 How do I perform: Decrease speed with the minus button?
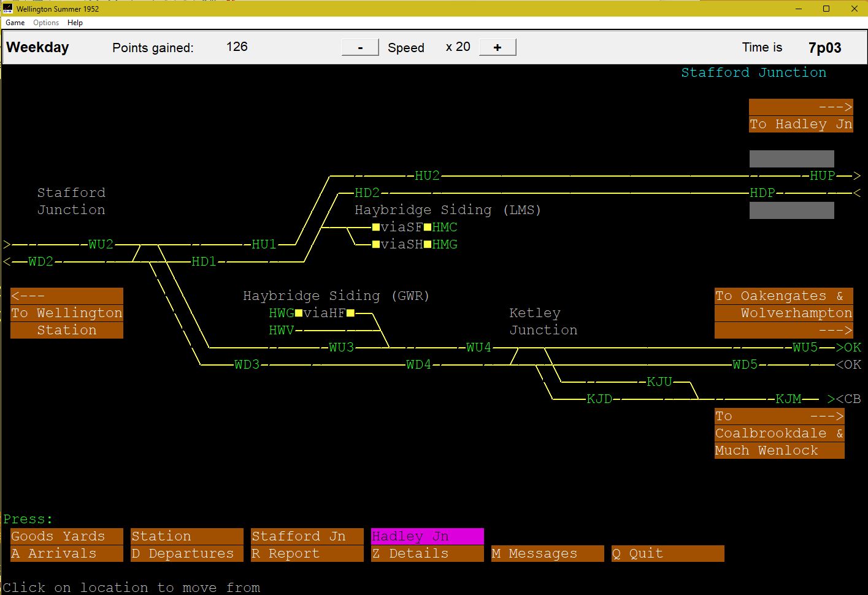pyautogui.click(x=360, y=47)
